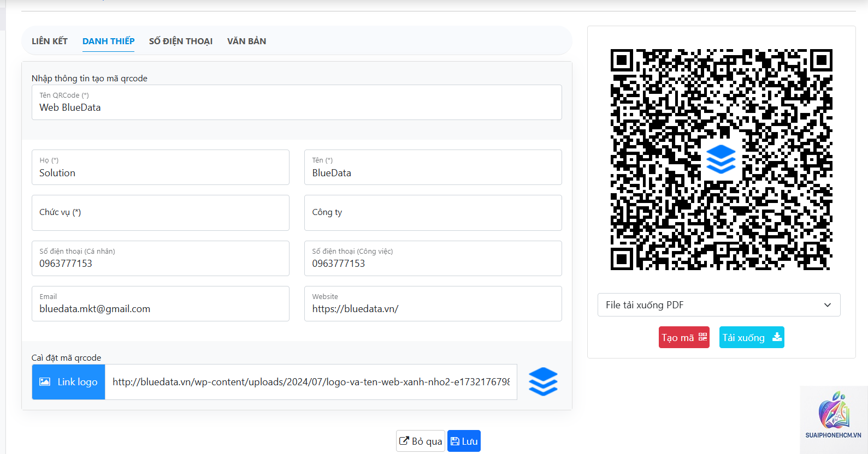Screen dimensions: 868x454
Task: Edit the logo URL input field
Action: (311, 382)
